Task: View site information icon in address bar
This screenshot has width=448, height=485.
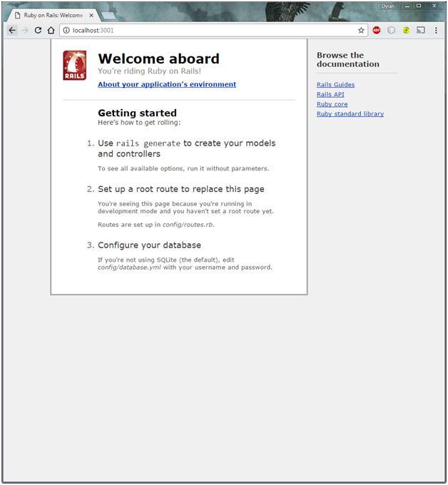Action: click(x=66, y=30)
